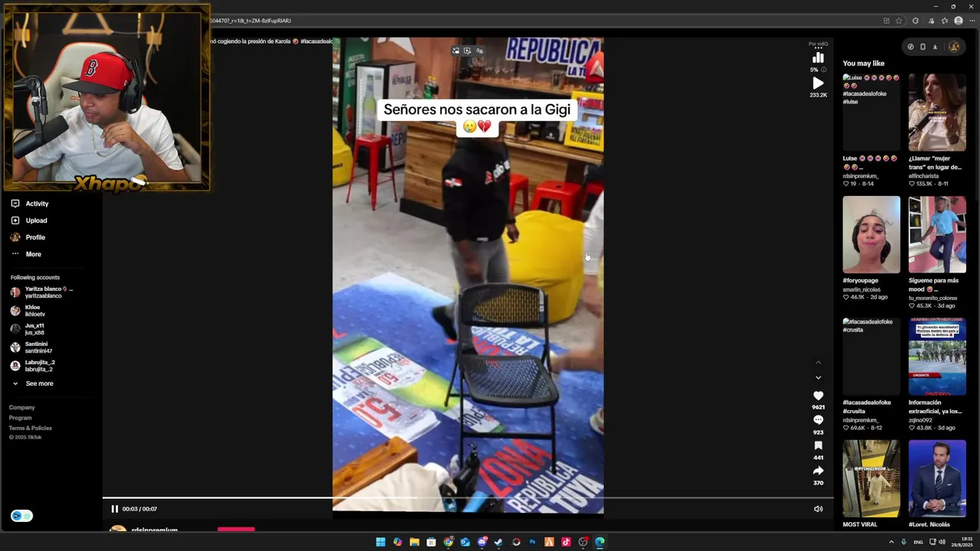
Task: Open the Sígueme para más mood thumbnail
Action: pyautogui.click(x=937, y=235)
